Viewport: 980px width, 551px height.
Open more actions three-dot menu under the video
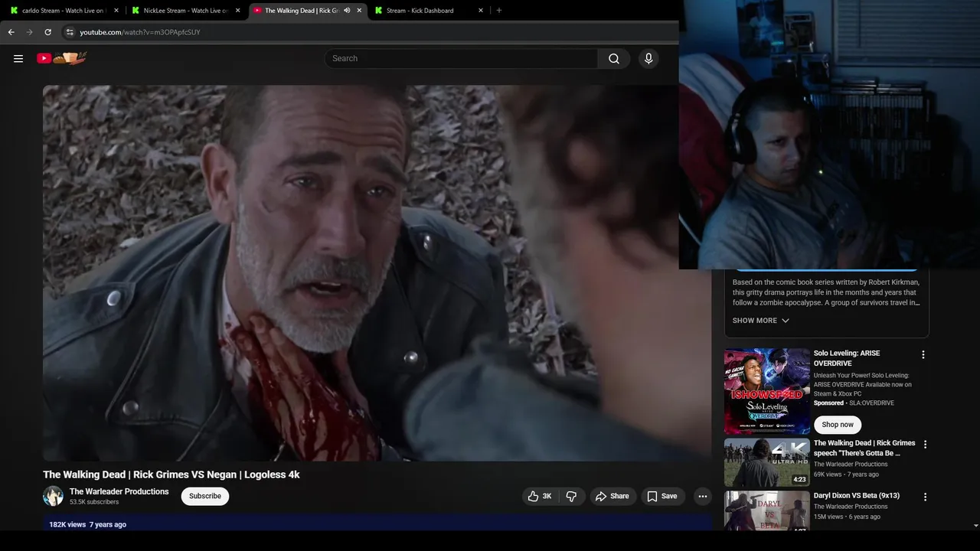pos(703,496)
